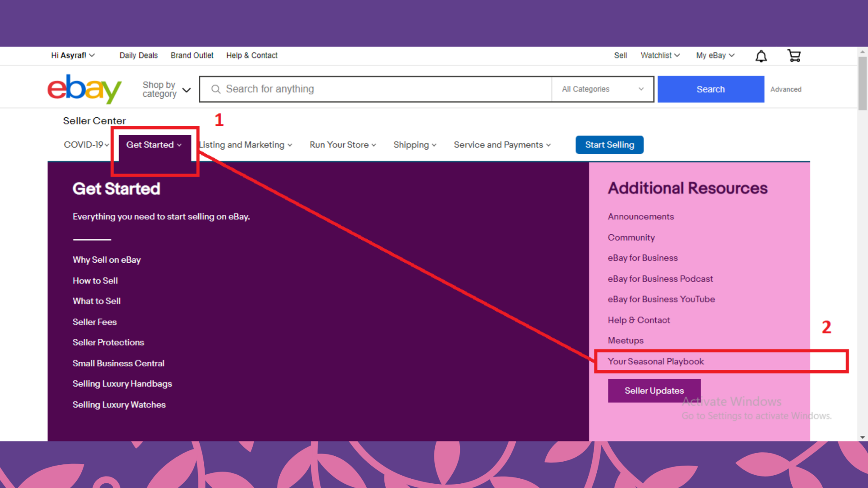Click the blue Search button
Screen dimensions: 868x488
pyautogui.click(x=710, y=89)
